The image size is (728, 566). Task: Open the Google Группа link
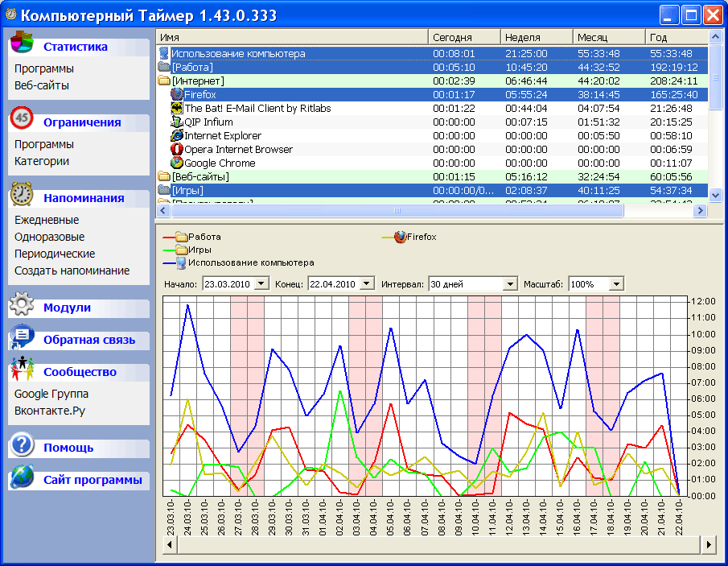[51, 394]
